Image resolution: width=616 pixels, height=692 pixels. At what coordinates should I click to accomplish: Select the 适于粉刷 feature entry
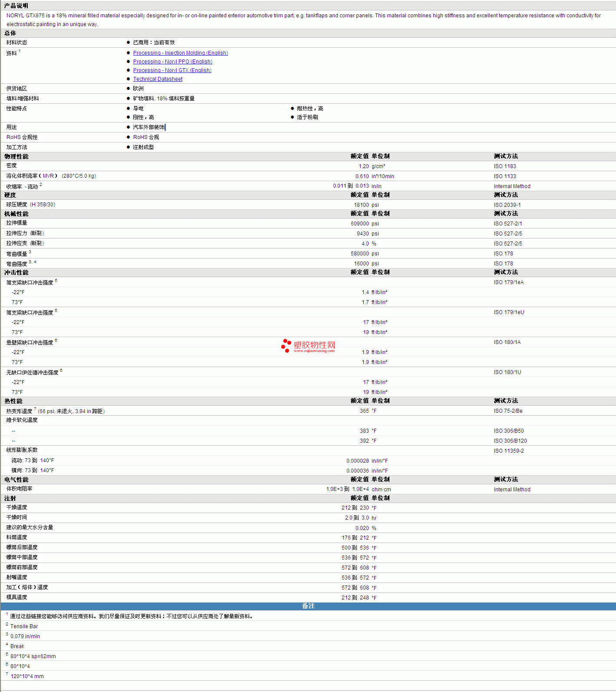(x=307, y=117)
